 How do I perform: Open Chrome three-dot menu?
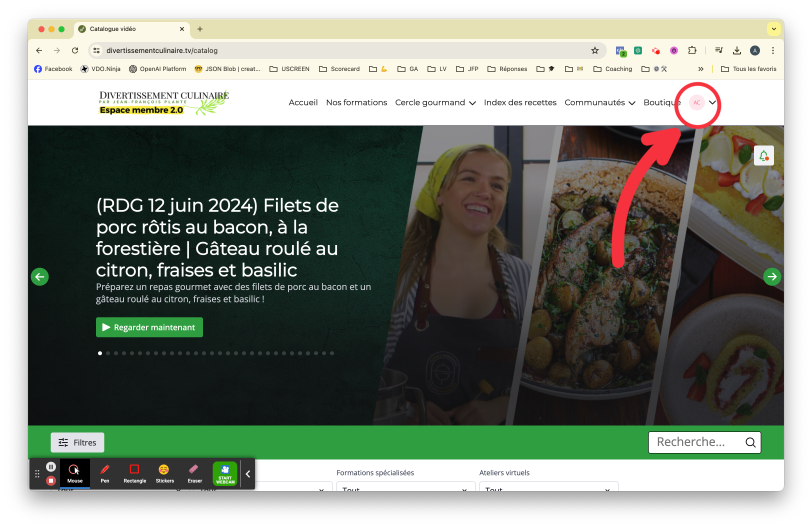pyautogui.click(x=773, y=50)
